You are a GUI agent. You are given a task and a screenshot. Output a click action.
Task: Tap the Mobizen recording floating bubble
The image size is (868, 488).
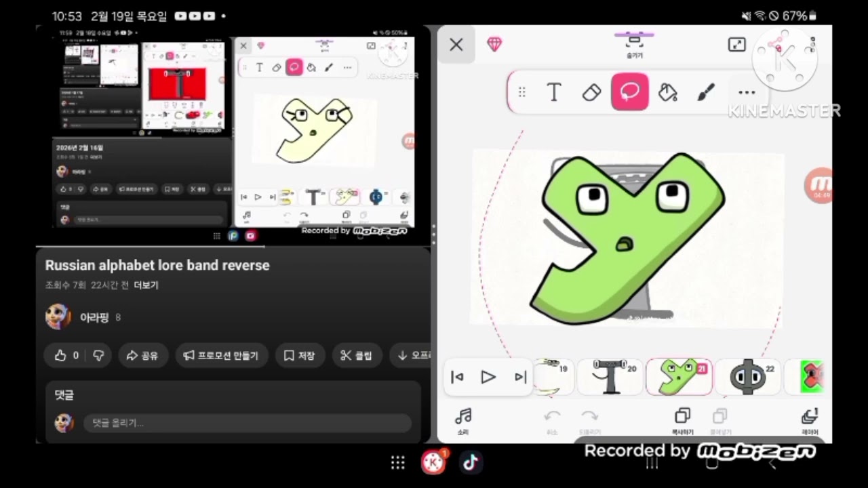click(x=819, y=185)
